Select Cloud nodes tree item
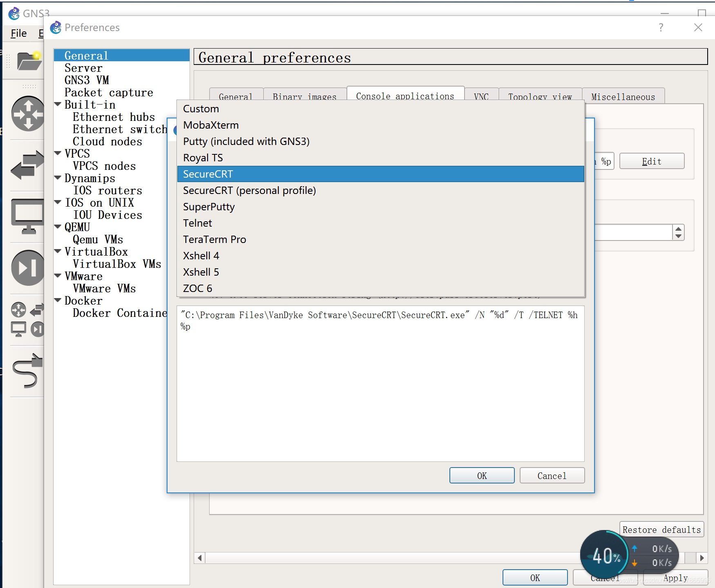 [x=107, y=141]
